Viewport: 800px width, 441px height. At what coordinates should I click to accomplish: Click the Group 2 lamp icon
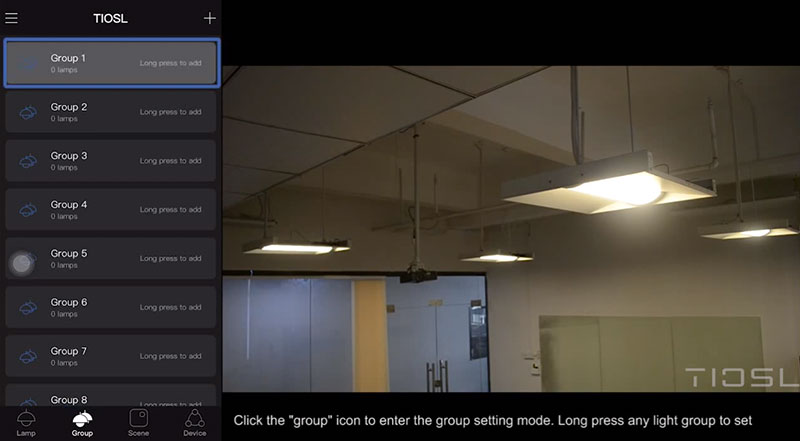[28, 112]
